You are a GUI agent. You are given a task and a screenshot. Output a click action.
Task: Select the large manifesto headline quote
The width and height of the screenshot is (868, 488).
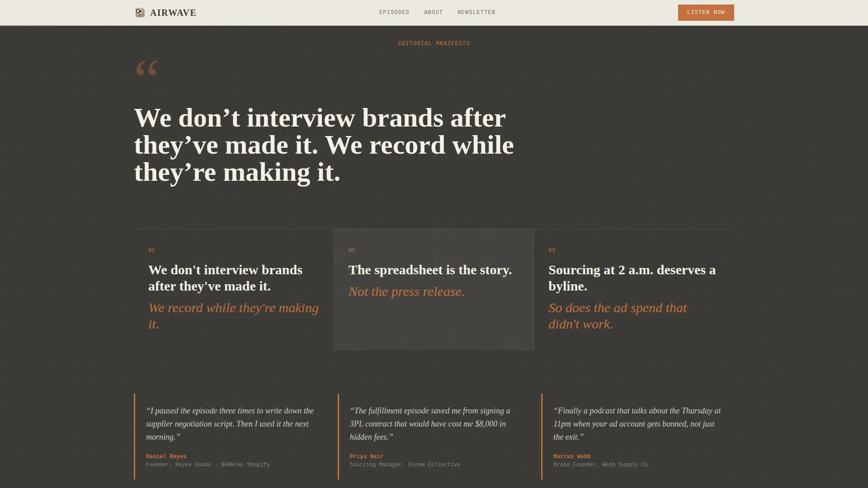[x=324, y=145]
